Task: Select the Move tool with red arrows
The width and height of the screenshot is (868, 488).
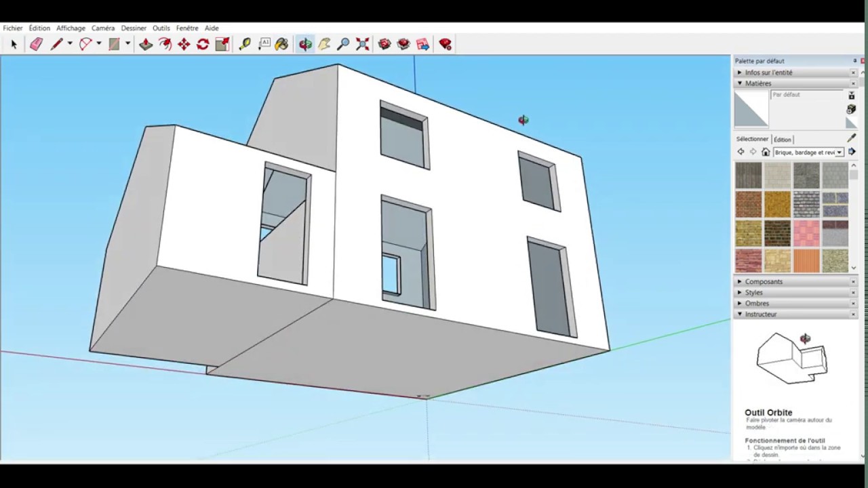Action: click(184, 45)
